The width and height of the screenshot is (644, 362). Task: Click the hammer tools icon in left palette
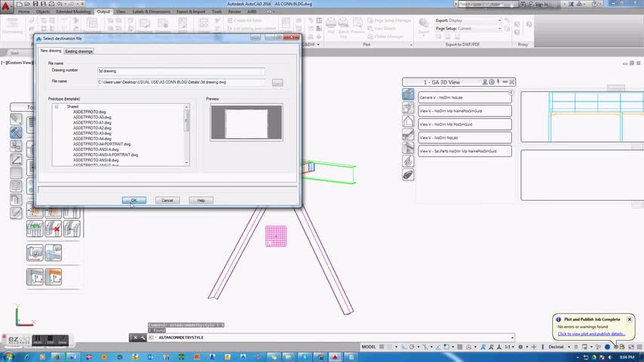coord(16,132)
